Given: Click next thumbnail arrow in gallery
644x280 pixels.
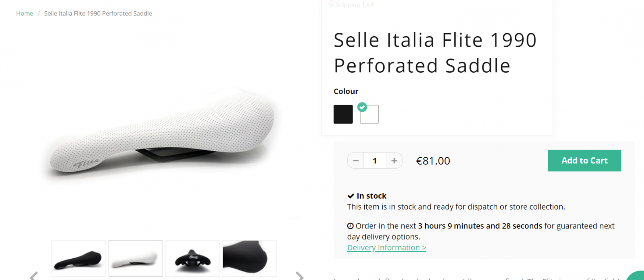Looking at the screenshot, I should click(299, 276).
